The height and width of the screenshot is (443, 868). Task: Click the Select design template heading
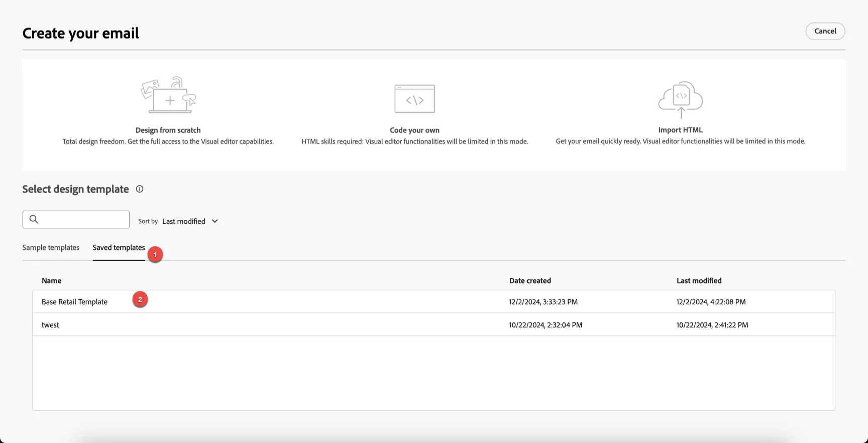[x=75, y=189]
